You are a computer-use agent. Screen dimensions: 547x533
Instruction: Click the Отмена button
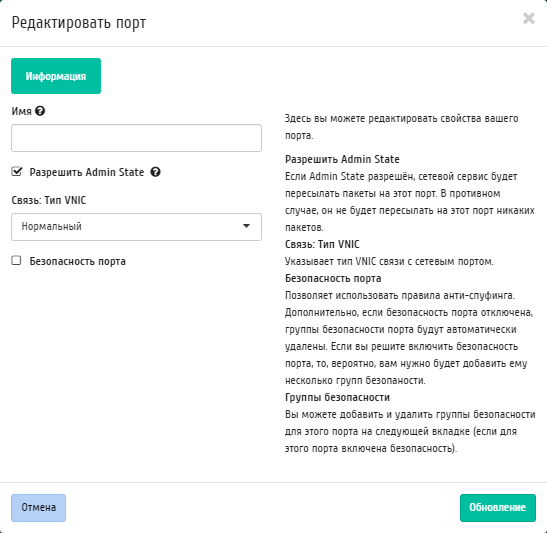click(38, 508)
